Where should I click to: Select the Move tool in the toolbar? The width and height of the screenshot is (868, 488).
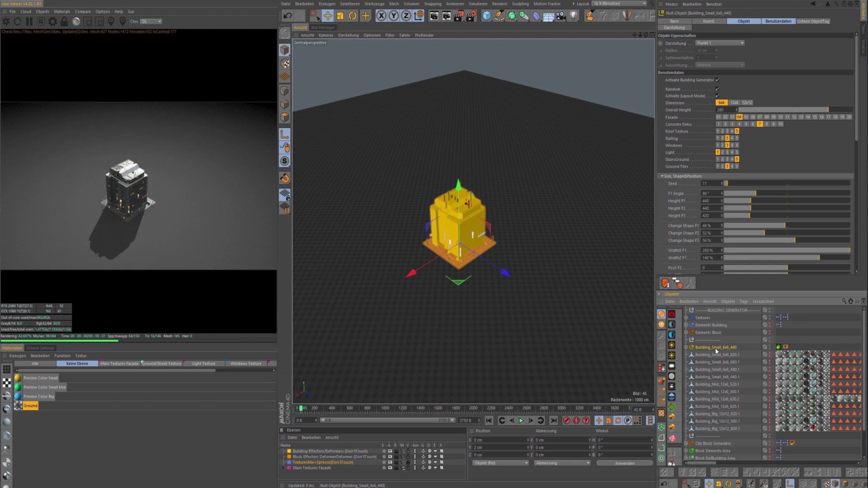[x=328, y=16]
